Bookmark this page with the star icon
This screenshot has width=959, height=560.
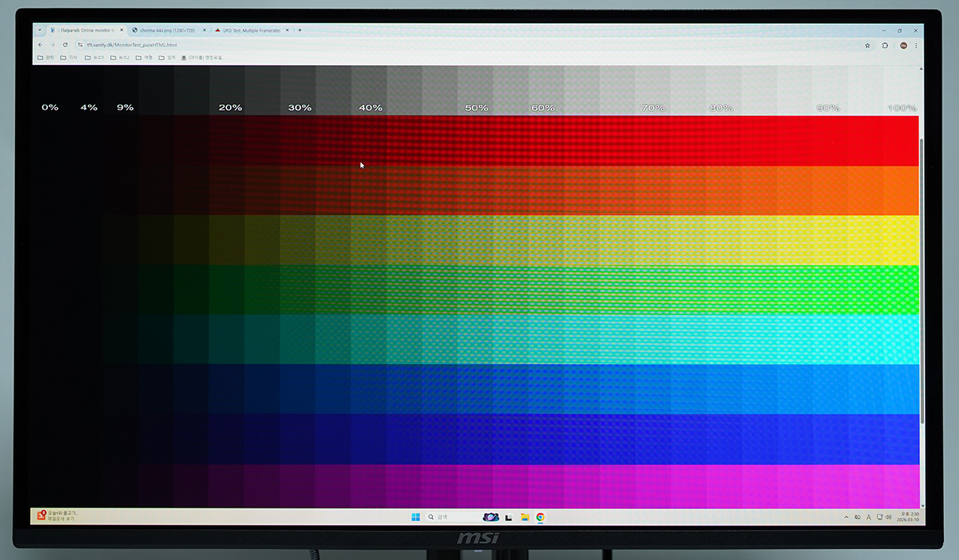868,46
